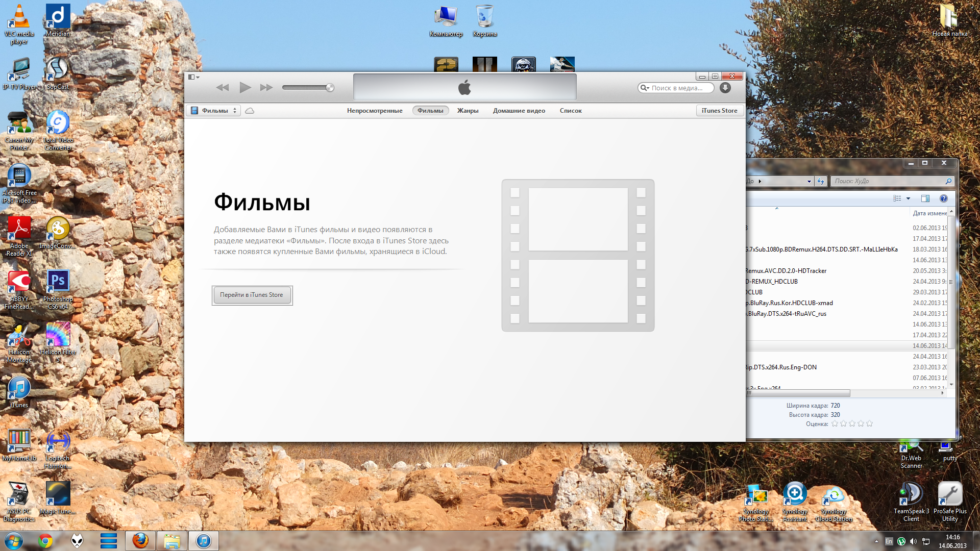
Task: Switch to the Жанры tab
Action: click(468, 111)
